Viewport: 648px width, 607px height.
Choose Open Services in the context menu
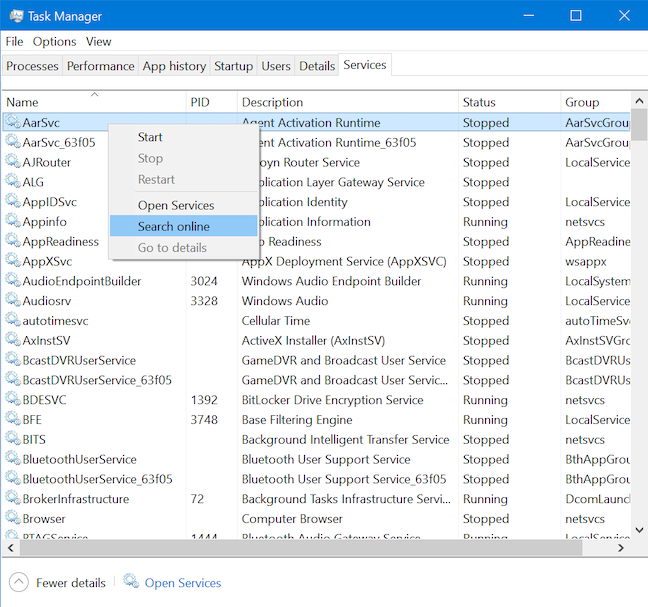(x=176, y=205)
